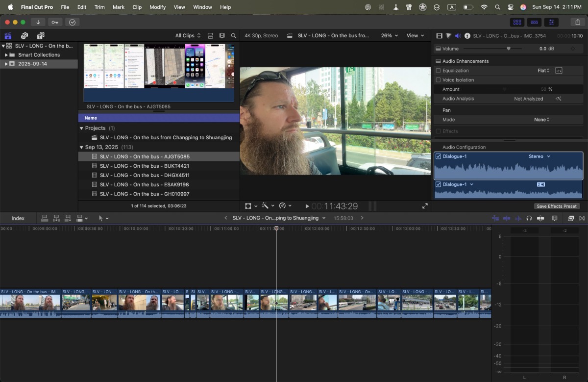Viewport: 588px width, 382px height.
Task: Uncheck the second Dialogue-1 component checkbox
Action: coord(438,184)
